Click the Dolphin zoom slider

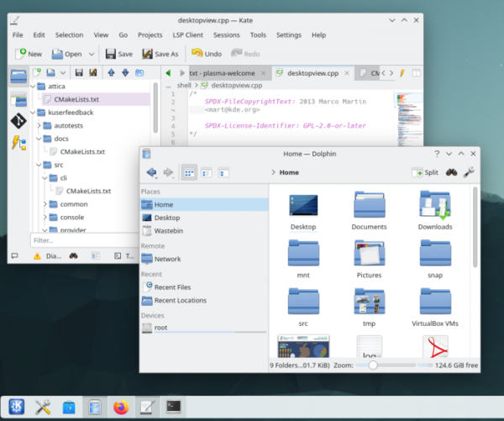coord(374,366)
